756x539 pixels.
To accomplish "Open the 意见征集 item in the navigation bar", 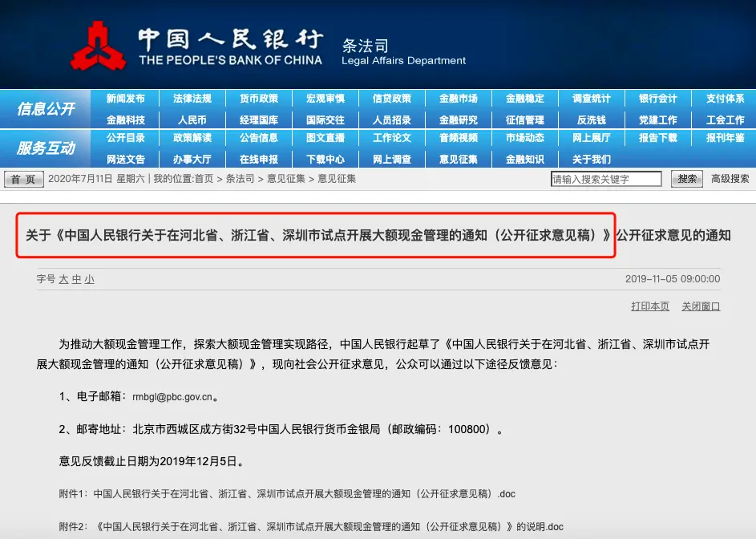I will pyautogui.click(x=459, y=159).
